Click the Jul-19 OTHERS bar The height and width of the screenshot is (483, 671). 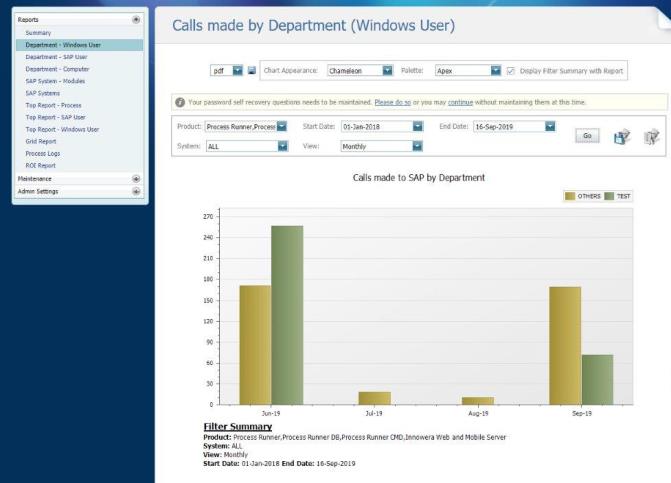click(x=374, y=398)
